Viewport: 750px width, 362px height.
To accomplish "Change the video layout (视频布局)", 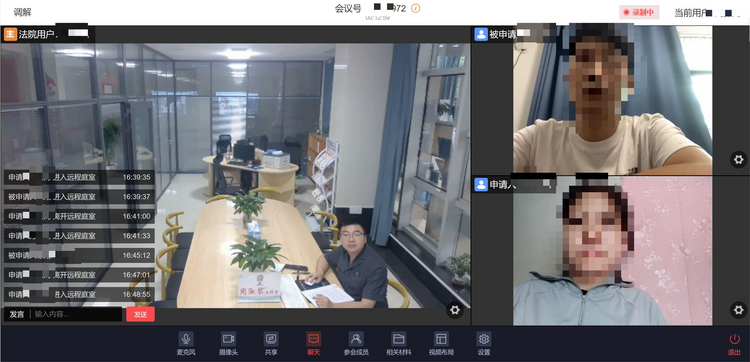I will click(x=441, y=343).
